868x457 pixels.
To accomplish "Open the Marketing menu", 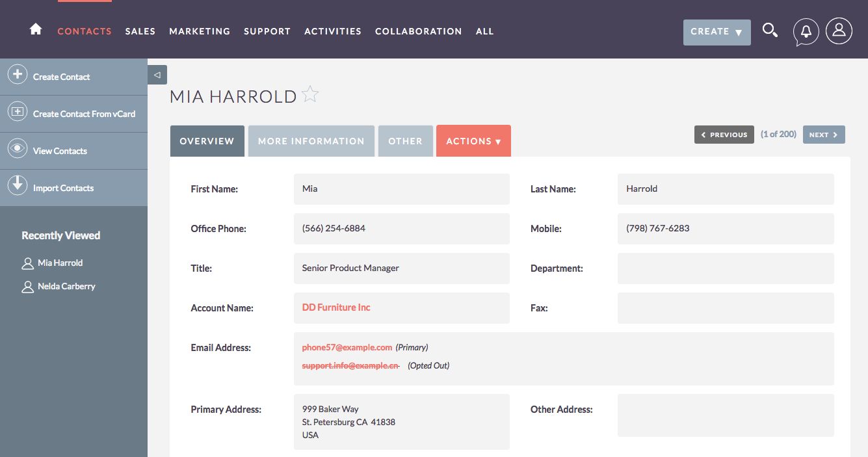I will tap(200, 31).
